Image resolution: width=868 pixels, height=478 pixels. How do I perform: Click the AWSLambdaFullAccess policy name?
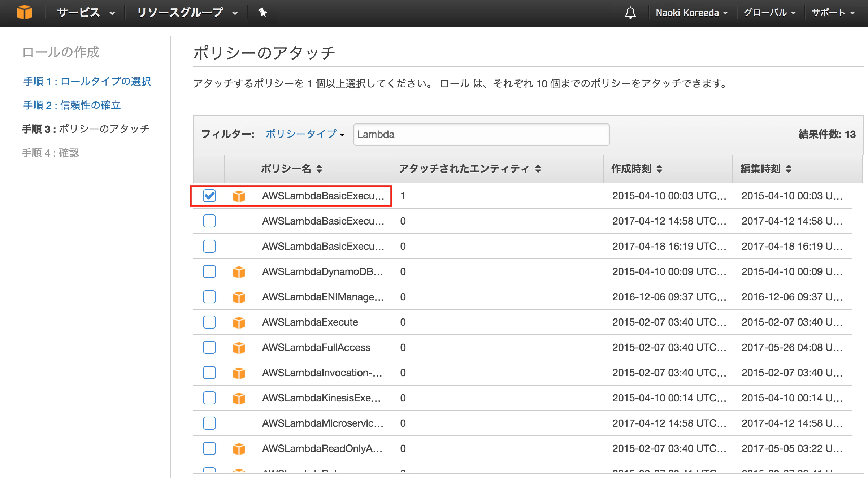[316, 347]
